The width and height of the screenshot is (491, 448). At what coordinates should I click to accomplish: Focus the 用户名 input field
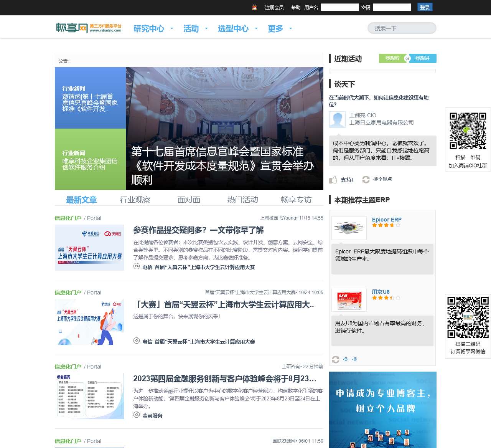(x=339, y=7)
